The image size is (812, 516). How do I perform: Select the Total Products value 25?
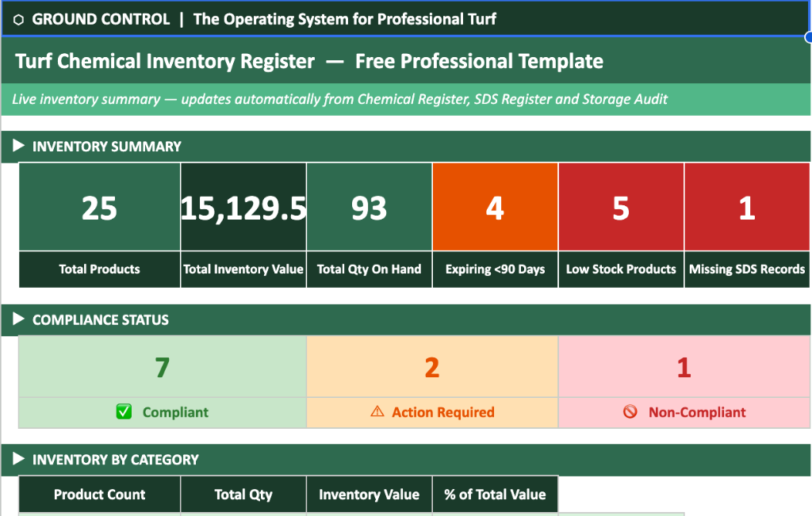[x=99, y=207]
